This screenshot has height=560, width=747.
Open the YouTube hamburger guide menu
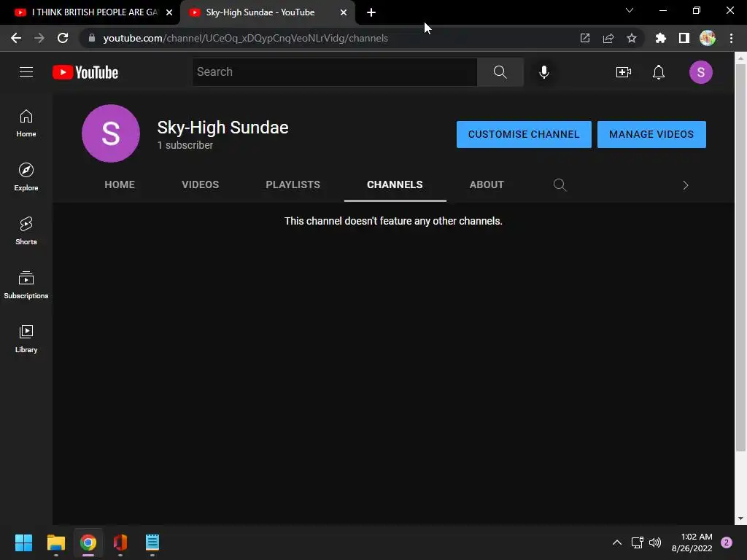click(x=26, y=72)
